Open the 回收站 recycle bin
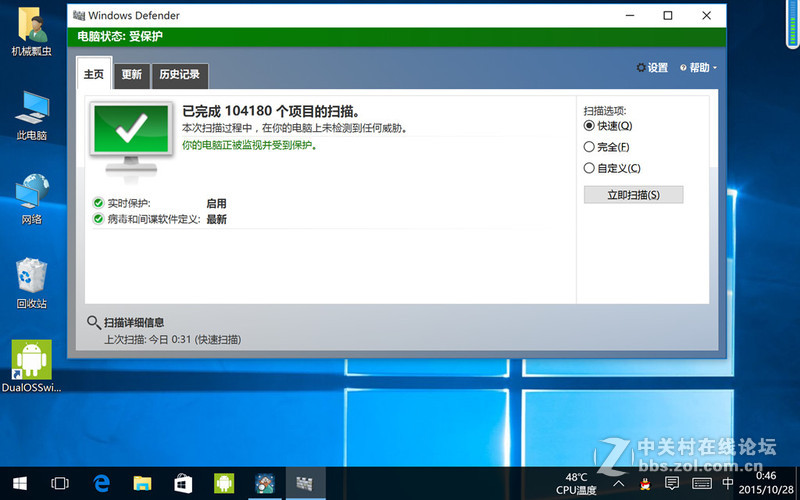 click(32, 283)
